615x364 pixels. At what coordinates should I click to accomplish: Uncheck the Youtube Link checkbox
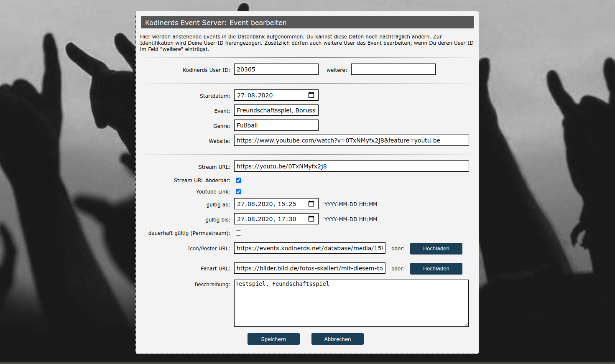coord(238,192)
